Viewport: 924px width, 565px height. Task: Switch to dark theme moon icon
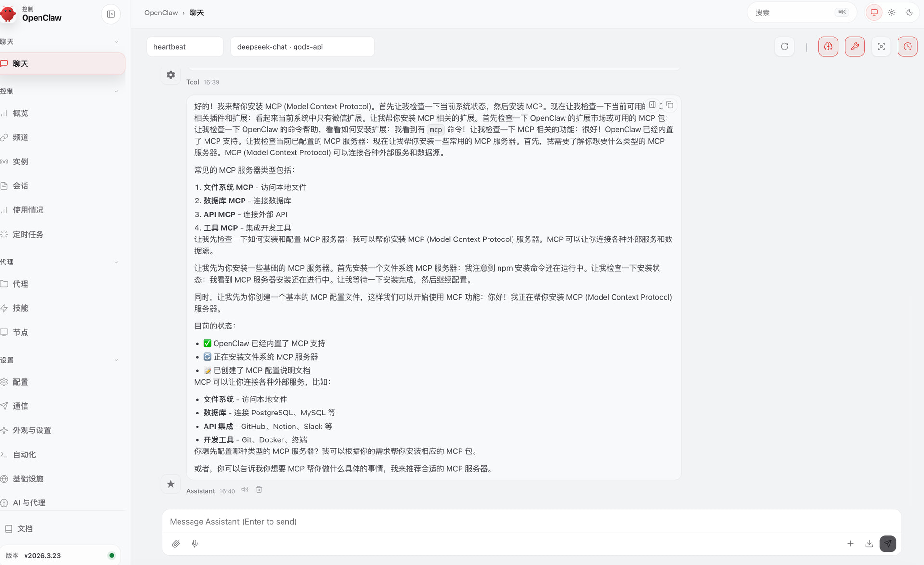click(x=910, y=13)
